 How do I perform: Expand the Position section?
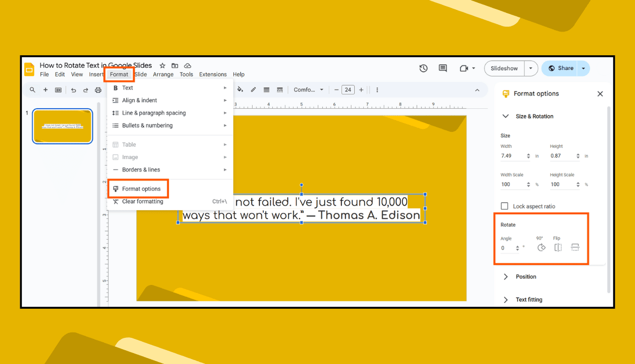pos(506,277)
